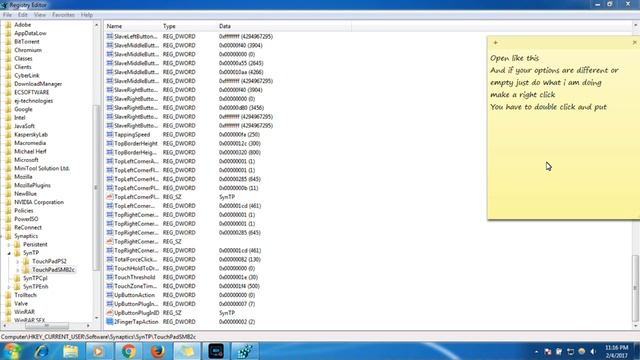Click the tree pane horizontal scrollbar thumb
The width and height of the screenshot is (640, 360).
click(x=47, y=326)
